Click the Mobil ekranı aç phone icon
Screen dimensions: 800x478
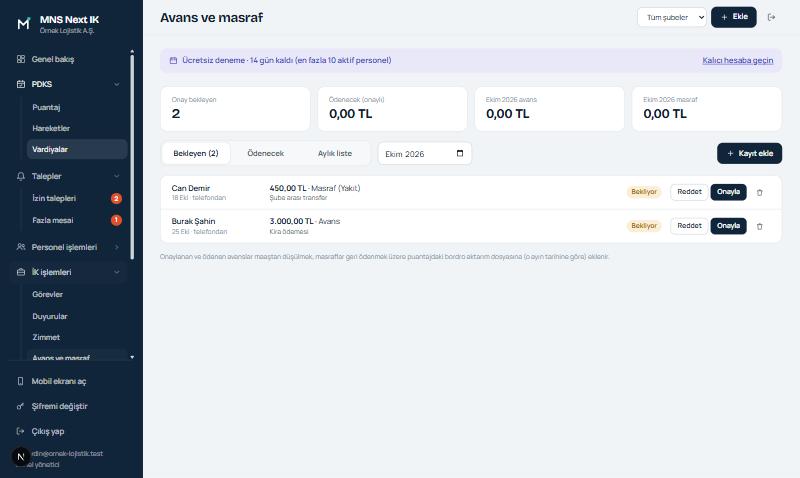[x=20, y=381]
